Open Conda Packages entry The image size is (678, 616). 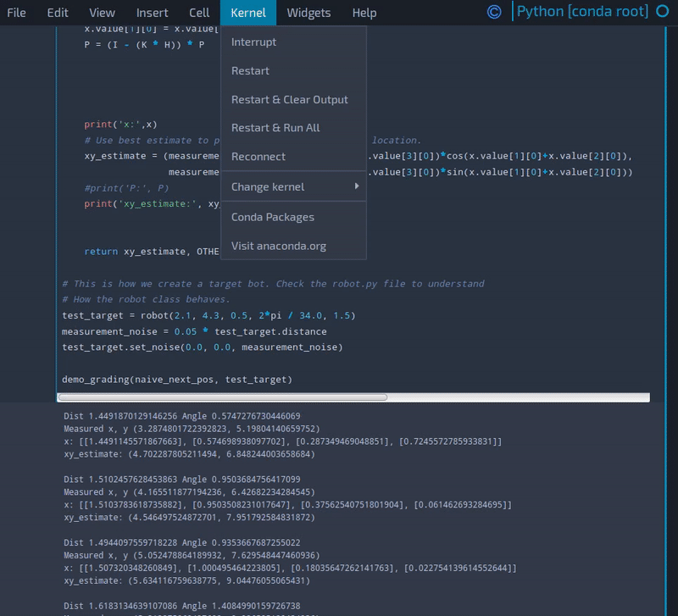tap(293, 217)
